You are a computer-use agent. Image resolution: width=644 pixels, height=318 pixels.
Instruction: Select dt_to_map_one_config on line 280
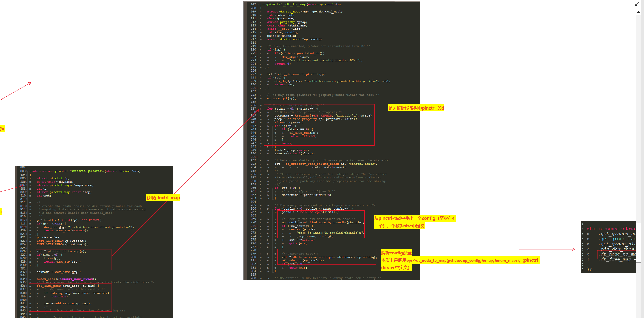pyautogui.click(x=314, y=257)
